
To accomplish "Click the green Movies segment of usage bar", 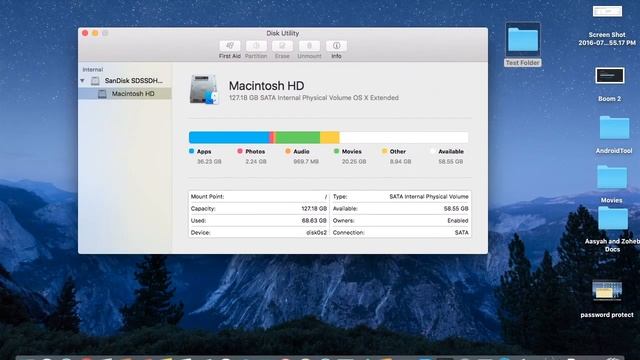I will (298, 138).
